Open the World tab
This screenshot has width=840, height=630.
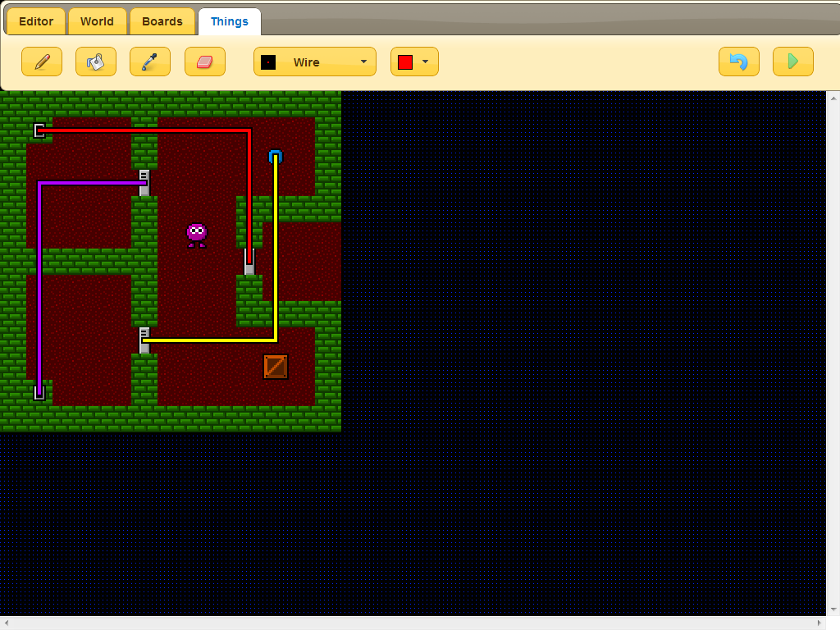click(x=97, y=21)
